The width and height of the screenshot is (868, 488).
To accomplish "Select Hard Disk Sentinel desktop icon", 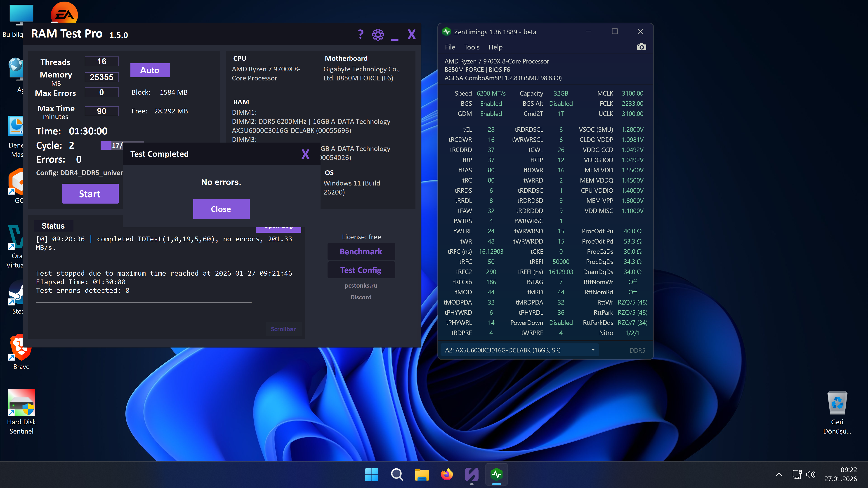I will (21, 412).
